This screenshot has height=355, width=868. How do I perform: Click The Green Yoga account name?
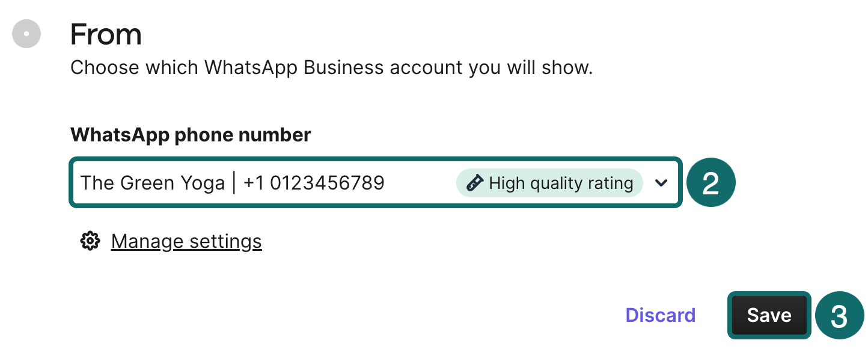tap(152, 183)
